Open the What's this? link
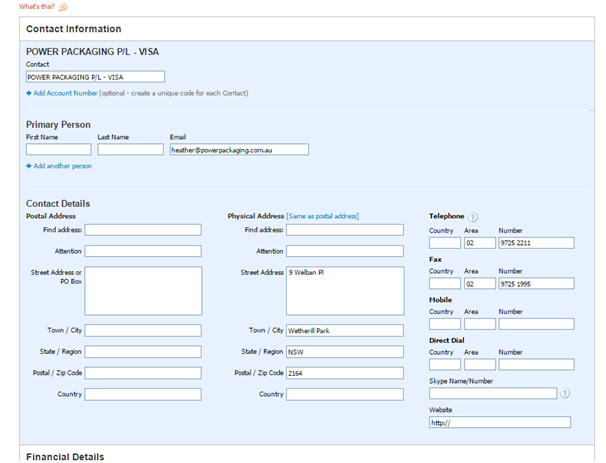 (37, 7)
